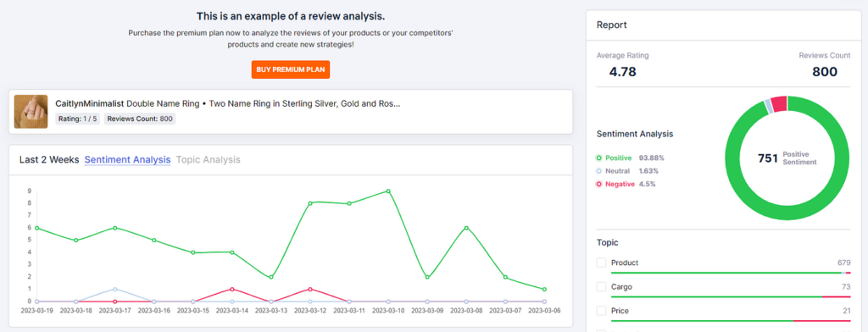868x332 pixels.
Task: Click the Double Name Ring product title
Action: tap(264, 103)
